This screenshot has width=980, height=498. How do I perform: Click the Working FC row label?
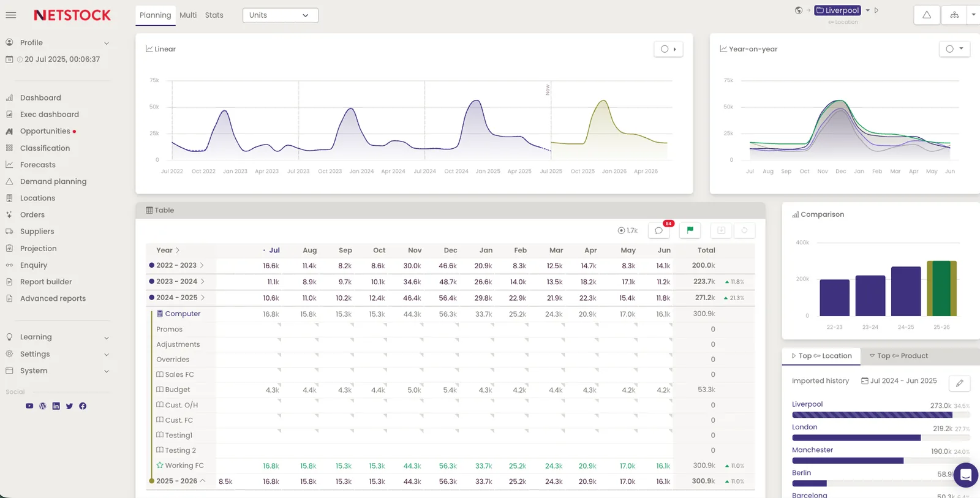click(180, 466)
